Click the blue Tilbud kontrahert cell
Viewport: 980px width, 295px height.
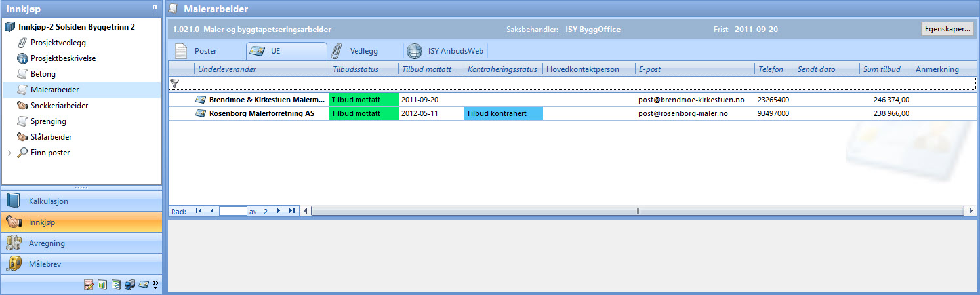(504, 113)
